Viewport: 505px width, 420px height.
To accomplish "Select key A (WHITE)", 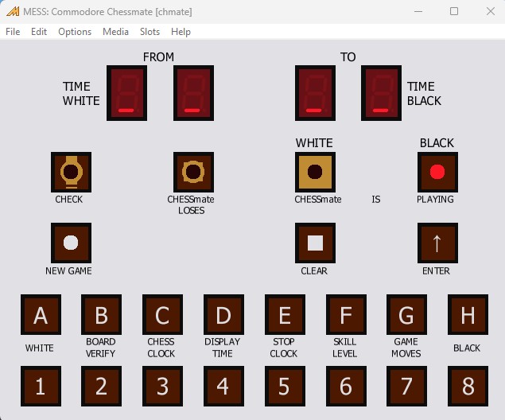I will (41, 314).
